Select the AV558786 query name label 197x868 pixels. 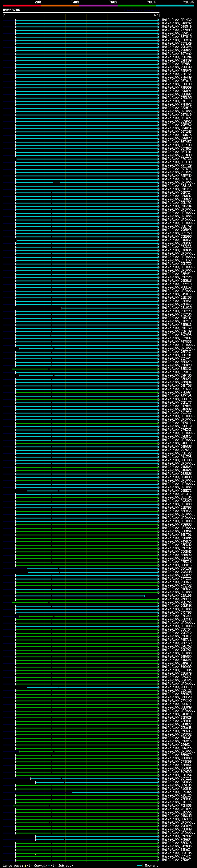click(x=11, y=10)
